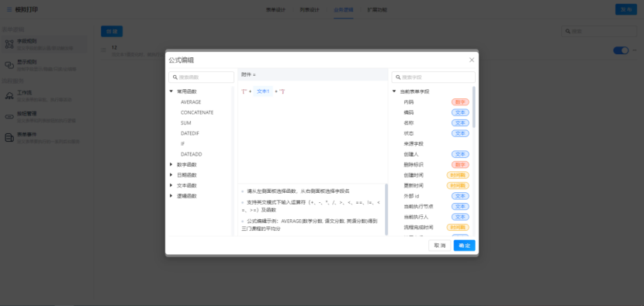Viewport: 644px width, 306px height.
Task: Open 显示规则 in the sidebar
Action: (x=44, y=65)
